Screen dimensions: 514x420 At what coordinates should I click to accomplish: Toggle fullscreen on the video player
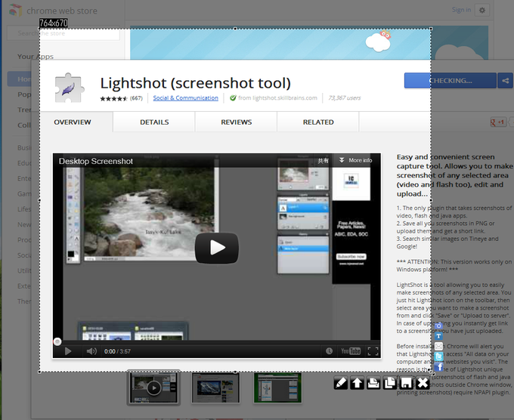(x=373, y=351)
